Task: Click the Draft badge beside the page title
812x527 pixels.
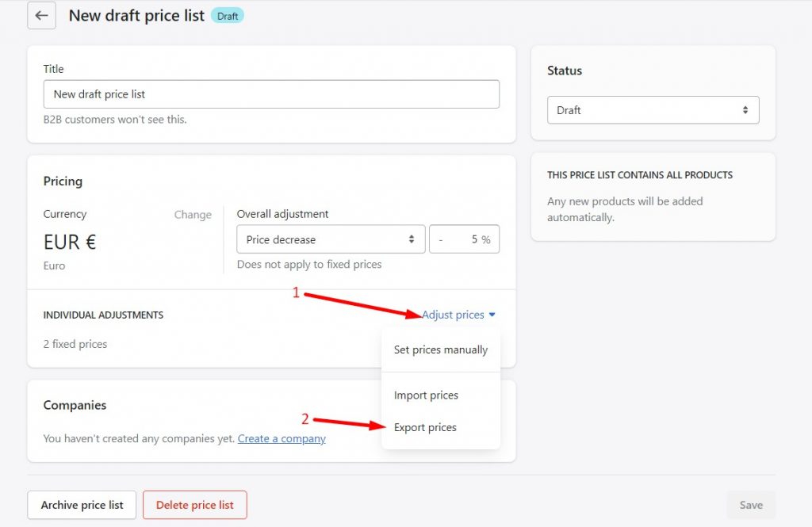Action: [228, 15]
